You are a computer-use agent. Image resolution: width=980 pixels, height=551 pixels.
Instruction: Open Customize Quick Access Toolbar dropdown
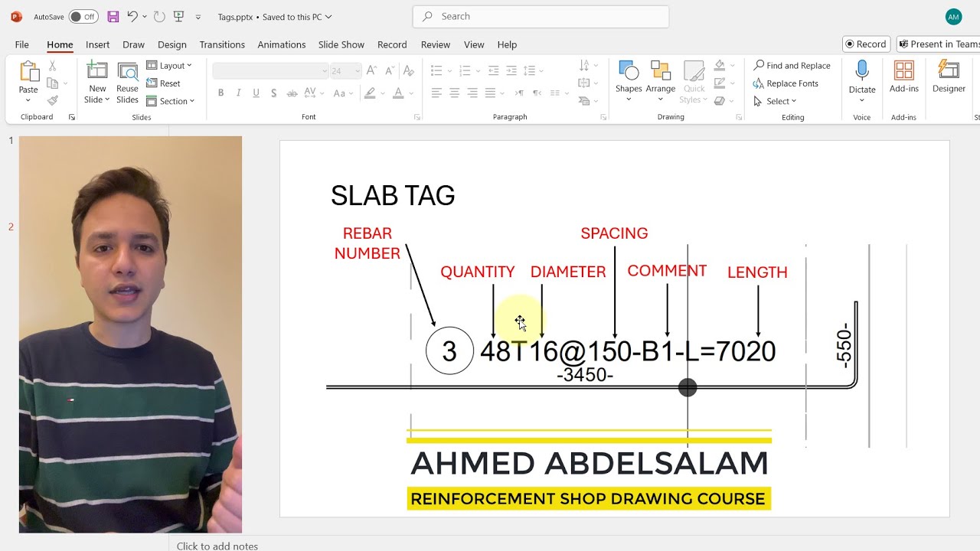[x=198, y=17]
